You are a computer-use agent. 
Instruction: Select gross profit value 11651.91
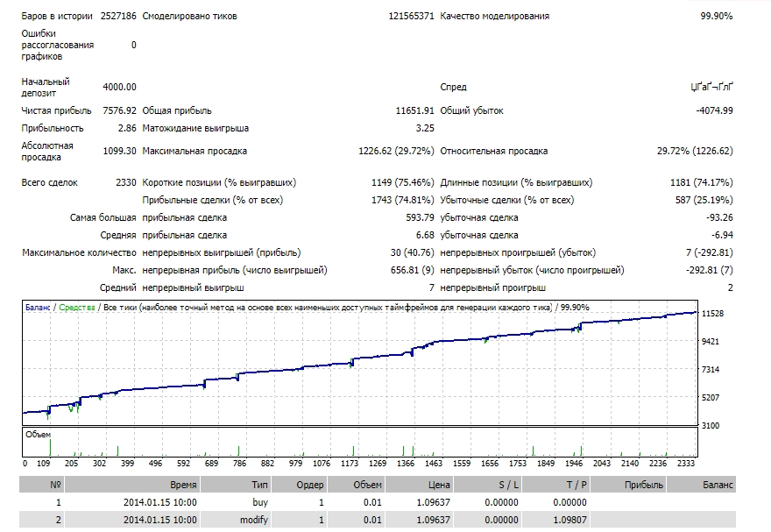coord(415,110)
